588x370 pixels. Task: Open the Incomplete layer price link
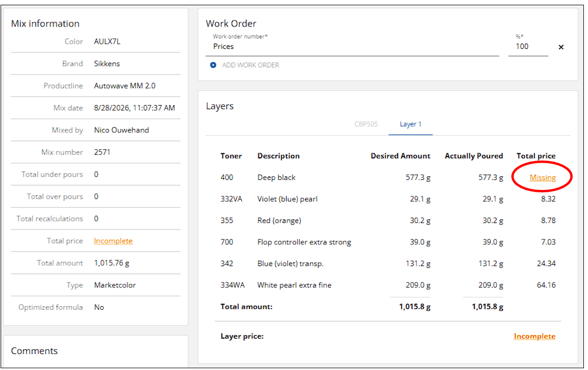pos(534,336)
